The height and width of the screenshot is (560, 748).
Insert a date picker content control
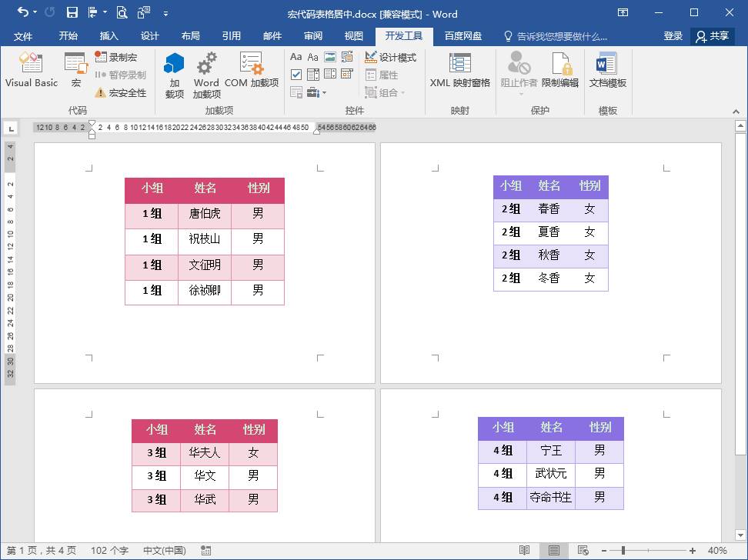coord(347,75)
